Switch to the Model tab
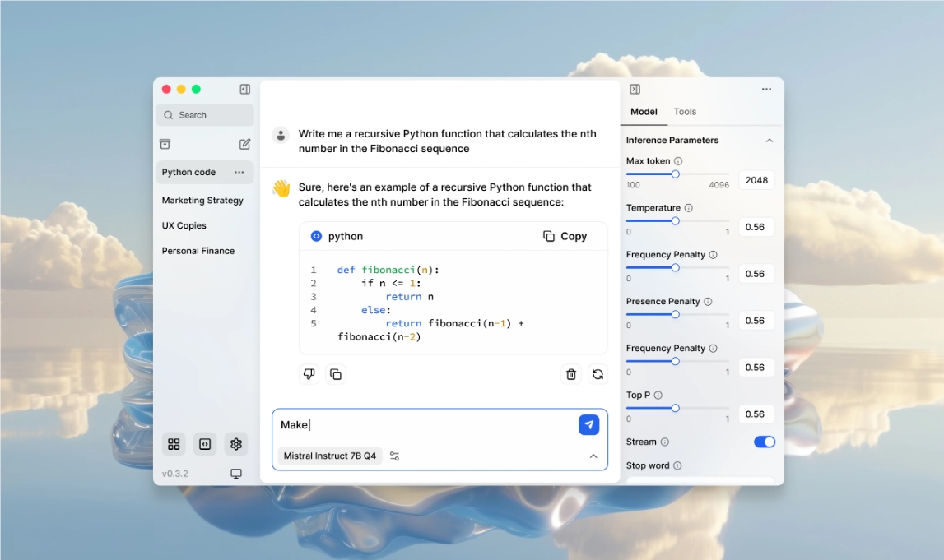The width and height of the screenshot is (944, 560). [x=644, y=112]
